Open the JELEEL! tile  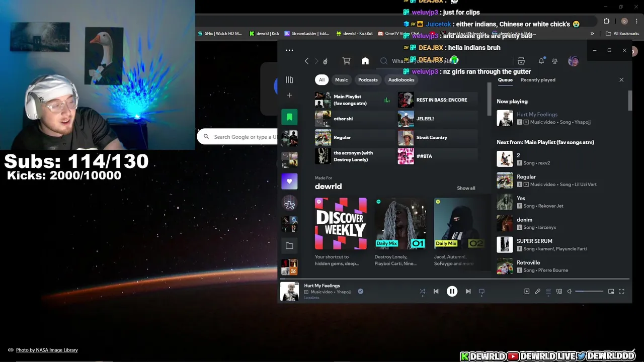[438, 119]
